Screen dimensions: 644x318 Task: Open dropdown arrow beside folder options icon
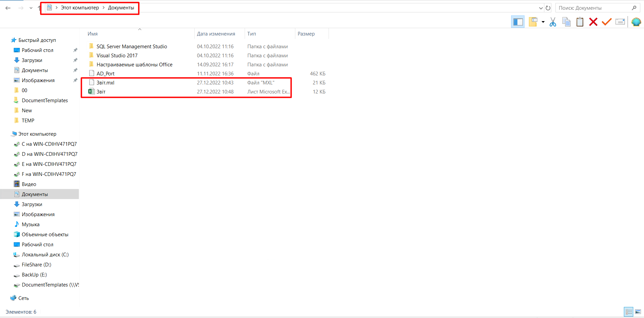pos(543,22)
